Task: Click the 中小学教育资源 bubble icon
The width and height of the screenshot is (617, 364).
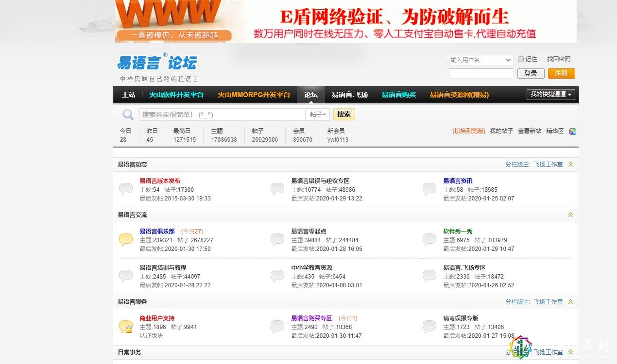Action: coord(277,276)
